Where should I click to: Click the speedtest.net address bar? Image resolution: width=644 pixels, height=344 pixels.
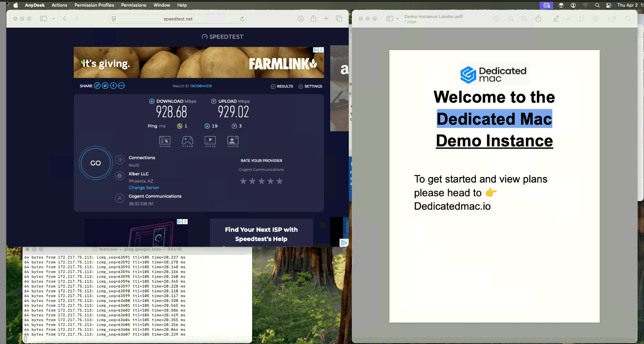click(178, 19)
